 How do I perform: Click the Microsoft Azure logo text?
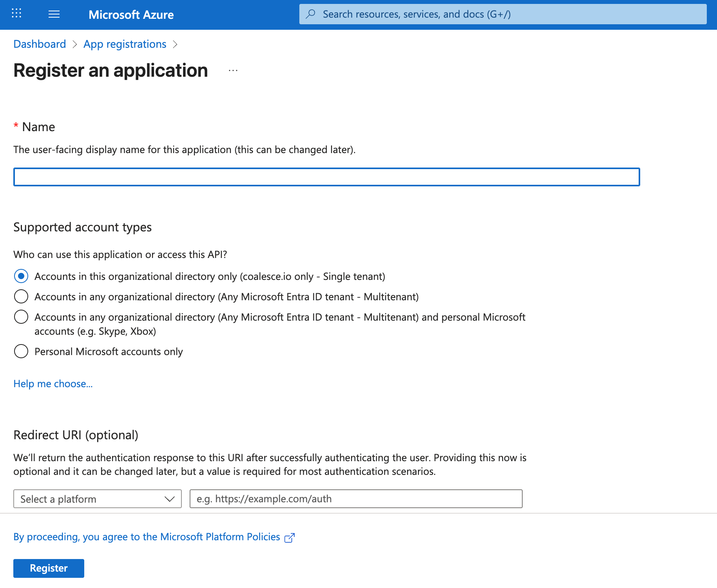(x=131, y=14)
